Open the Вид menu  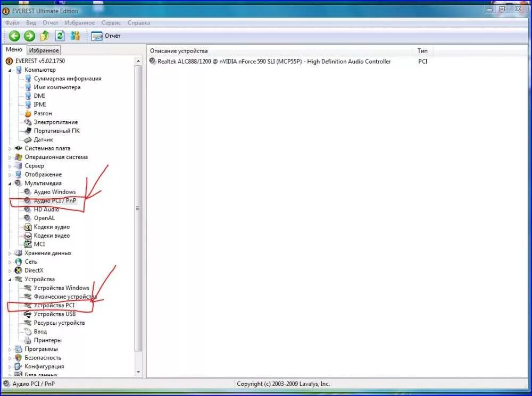pos(31,23)
